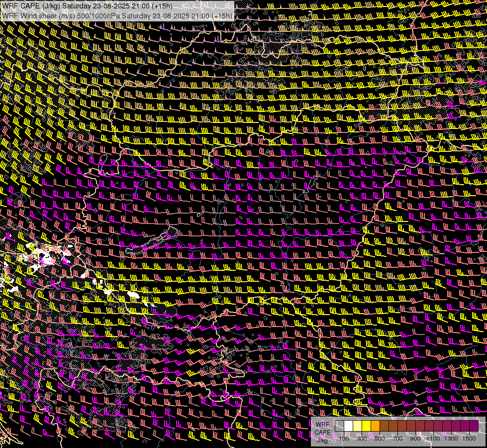Click the transparent first box in the CAPE legend
This screenshot has height=448, width=487.
coord(339,426)
